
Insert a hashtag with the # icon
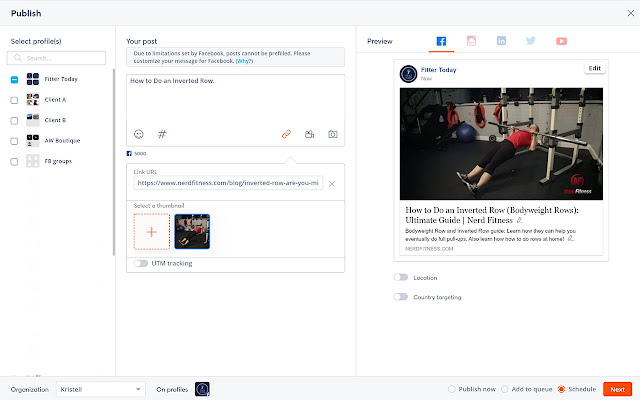point(162,134)
